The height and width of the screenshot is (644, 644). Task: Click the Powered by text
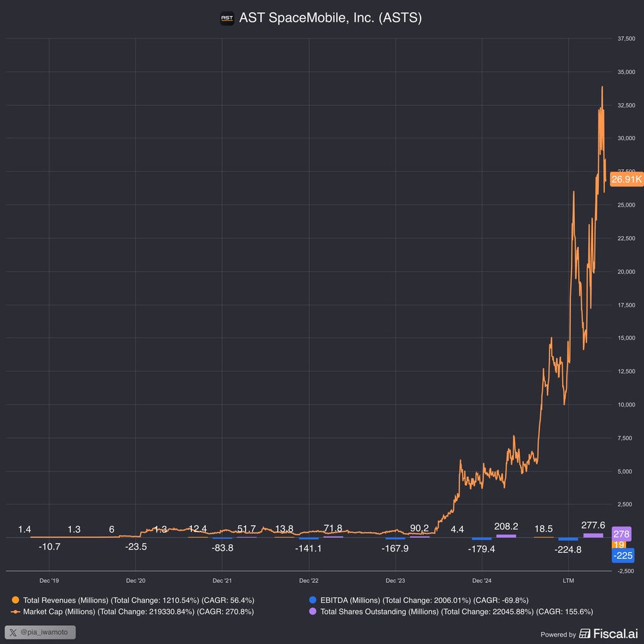click(558, 635)
